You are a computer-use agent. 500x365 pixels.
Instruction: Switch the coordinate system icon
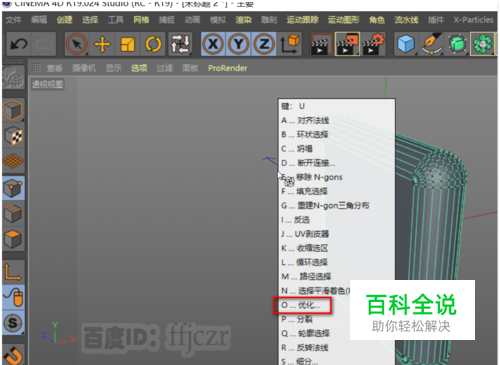[290, 44]
